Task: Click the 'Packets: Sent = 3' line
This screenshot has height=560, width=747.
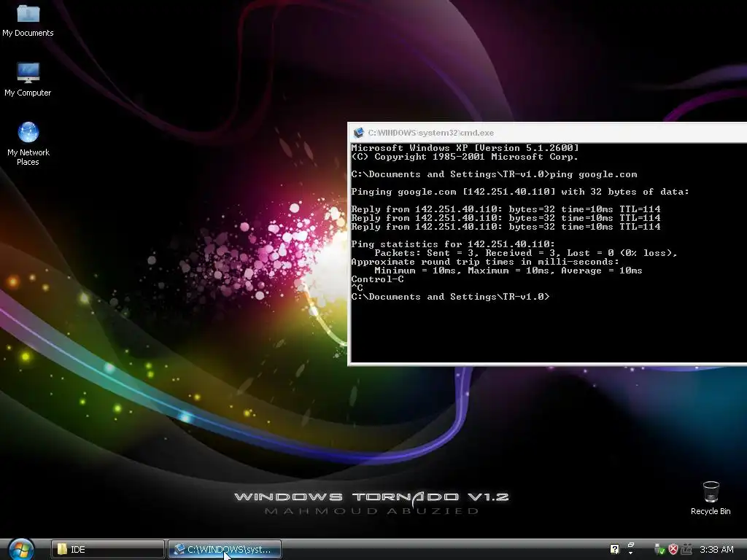Action: [525, 253]
